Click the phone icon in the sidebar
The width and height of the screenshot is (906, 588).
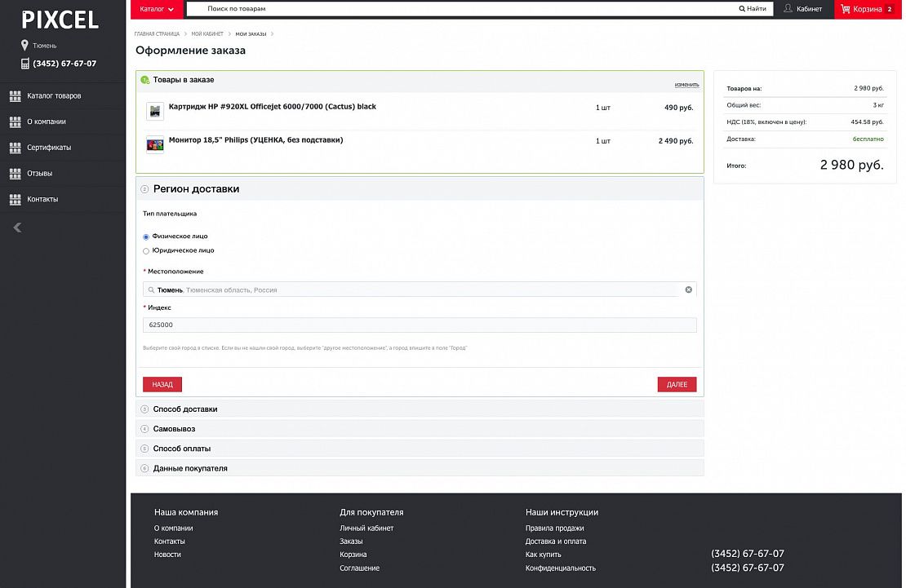point(24,64)
